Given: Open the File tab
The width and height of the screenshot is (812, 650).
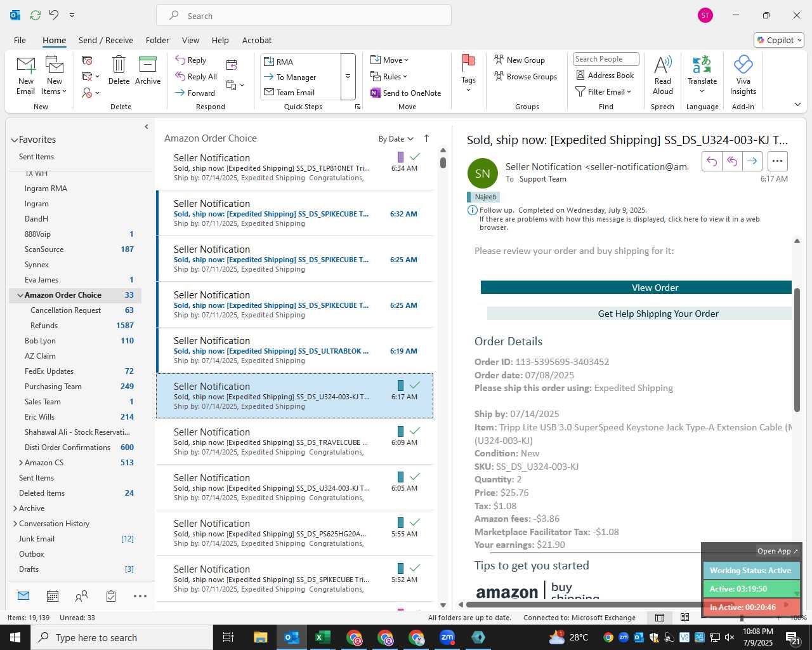Looking at the screenshot, I should coord(20,40).
